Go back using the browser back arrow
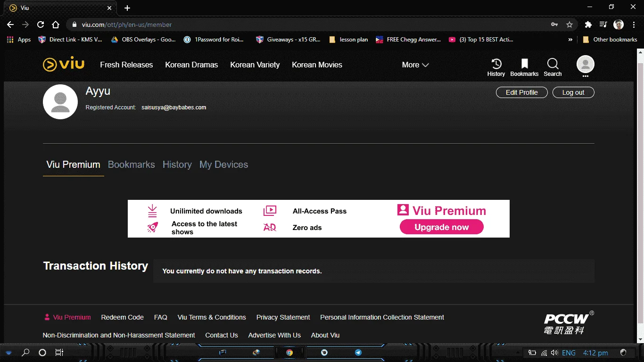Image resolution: width=644 pixels, height=362 pixels. pos(10,25)
